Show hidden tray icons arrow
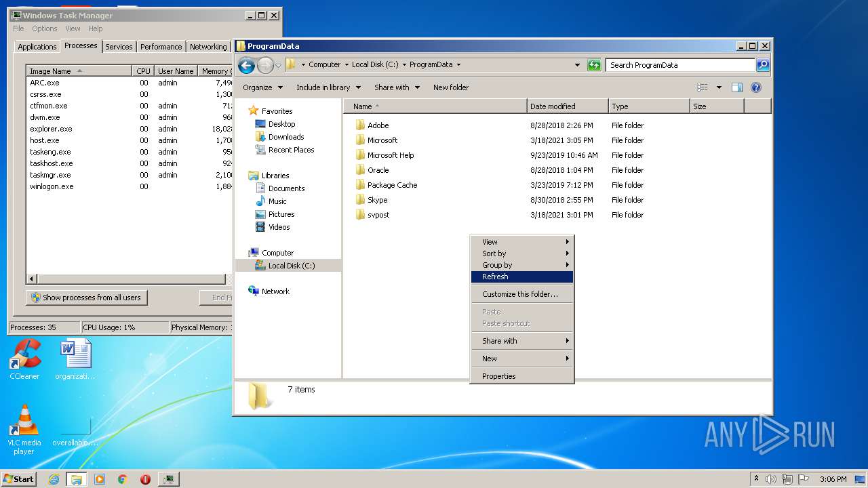The height and width of the screenshot is (488, 868). (756, 479)
